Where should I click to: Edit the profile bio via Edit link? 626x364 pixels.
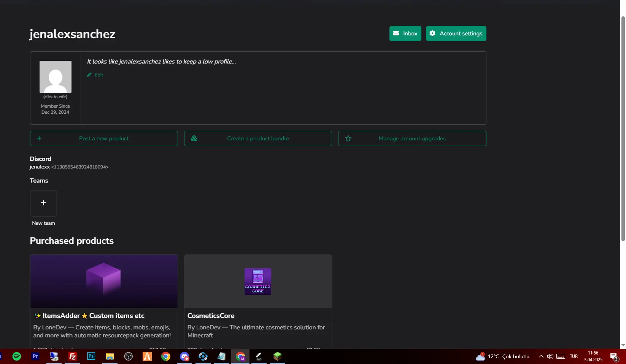point(99,75)
